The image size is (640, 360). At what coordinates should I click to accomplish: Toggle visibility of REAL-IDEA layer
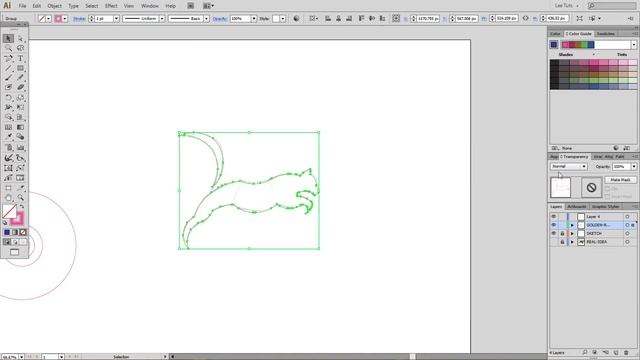[553, 242]
